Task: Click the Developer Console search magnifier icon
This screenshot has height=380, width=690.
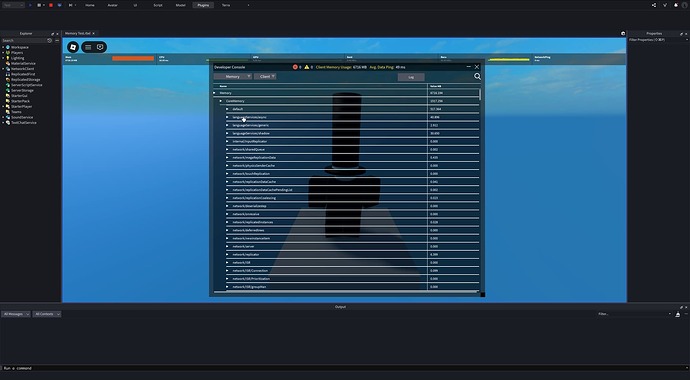Action: pos(477,77)
